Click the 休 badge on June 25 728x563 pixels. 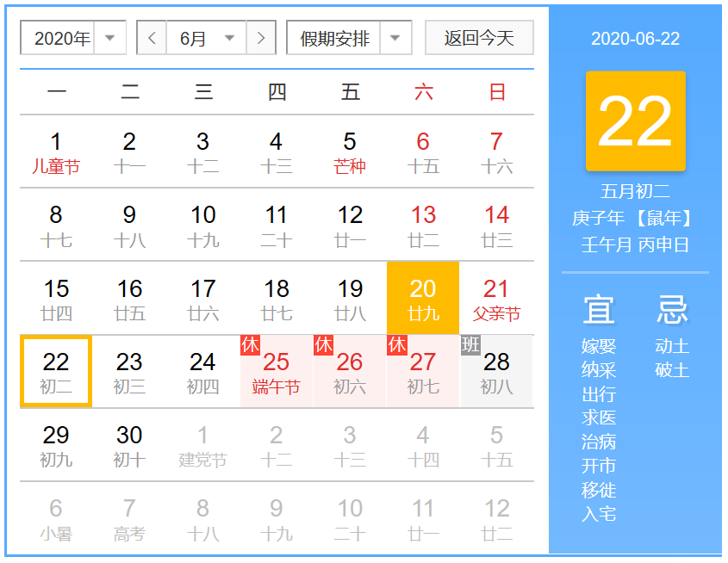pyautogui.click(x=250, y=345)
